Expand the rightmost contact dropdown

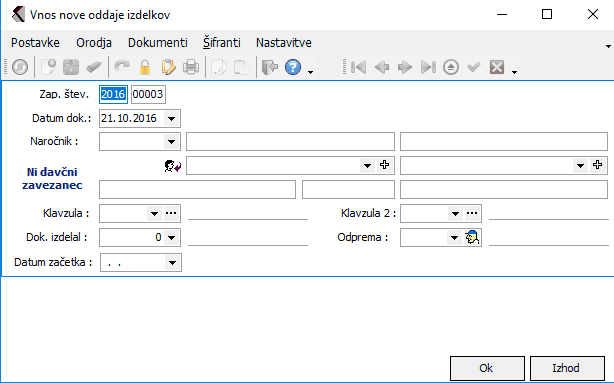pyautogui.click(x=580, y=166)
